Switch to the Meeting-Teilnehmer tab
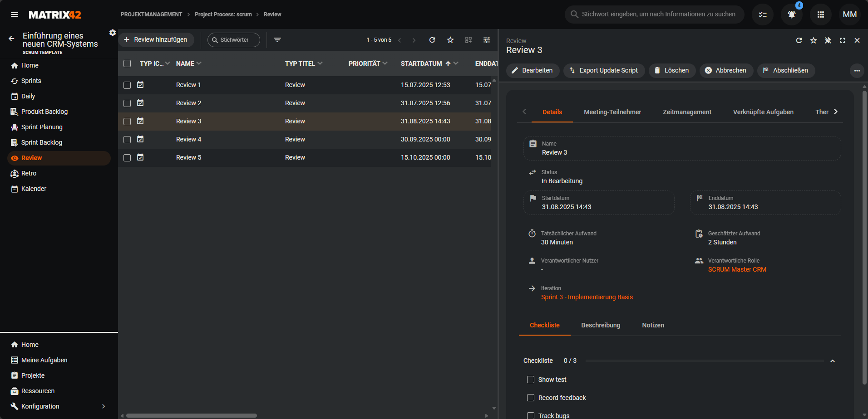 click(x=612, y=112)
